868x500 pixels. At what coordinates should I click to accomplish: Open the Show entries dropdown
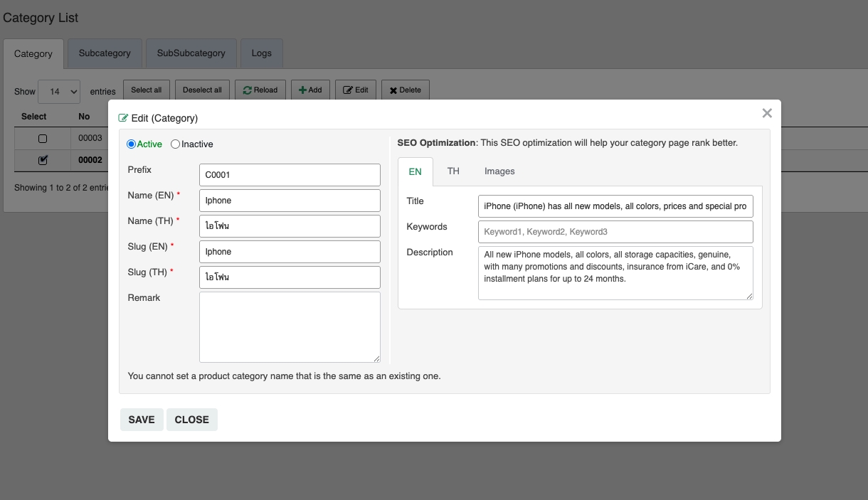59,92
